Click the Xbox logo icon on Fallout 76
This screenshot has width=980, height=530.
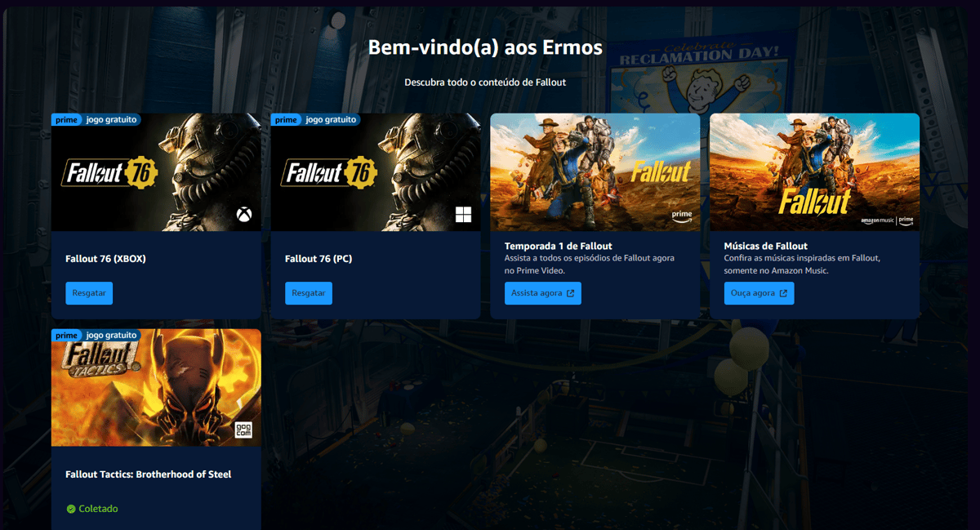pyautogui.click(x=244, y=215)
